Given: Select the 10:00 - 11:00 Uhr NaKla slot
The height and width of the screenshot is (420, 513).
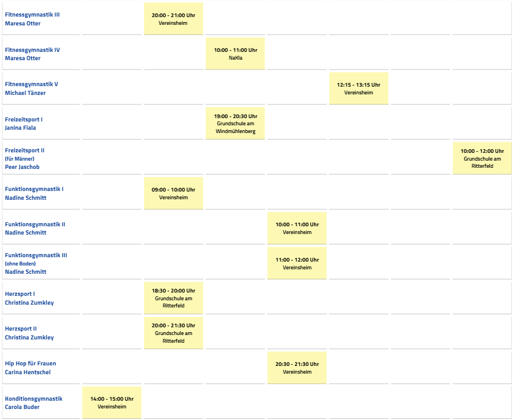Looking at the screenshot, I should pos(235,54).
